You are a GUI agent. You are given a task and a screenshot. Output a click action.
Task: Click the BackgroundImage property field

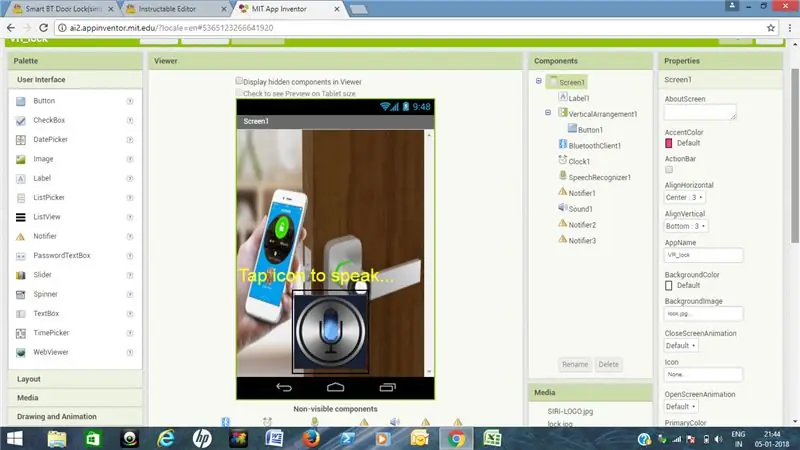(x=703, y=314)
